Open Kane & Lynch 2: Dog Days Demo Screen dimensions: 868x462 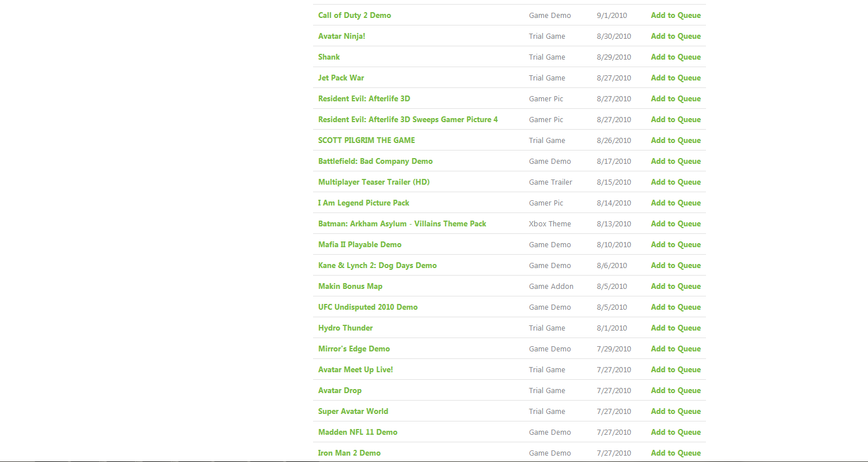pyautogui.click(x=377, y=266)
